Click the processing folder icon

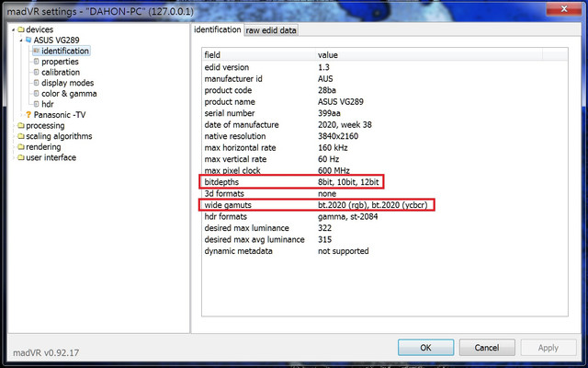(x=21, y=125)
